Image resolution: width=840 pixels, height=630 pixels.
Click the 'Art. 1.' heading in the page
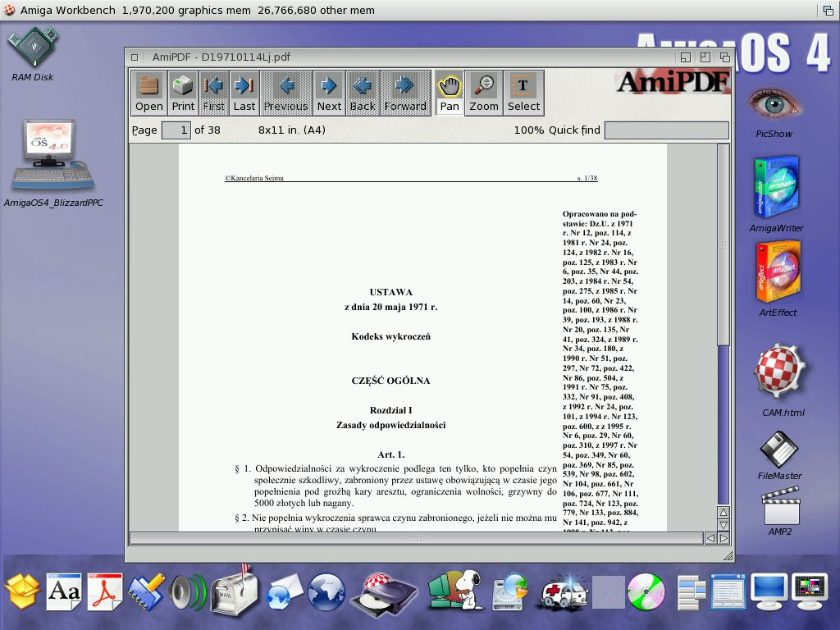391,454
